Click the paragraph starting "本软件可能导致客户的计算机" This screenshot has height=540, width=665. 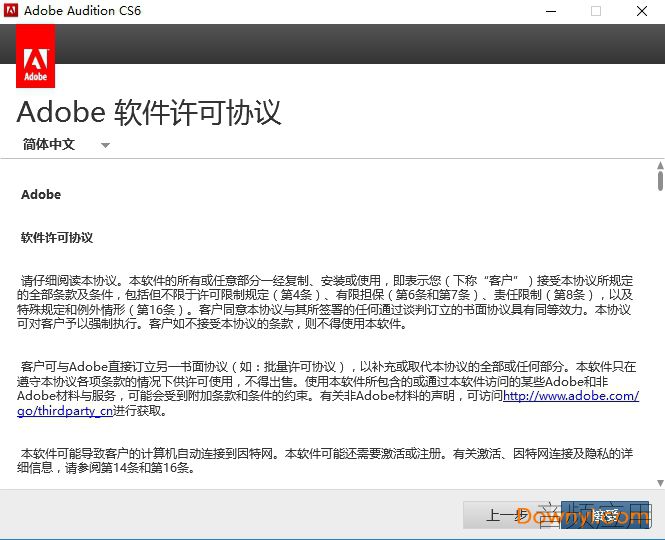click(x=325, y=461)
